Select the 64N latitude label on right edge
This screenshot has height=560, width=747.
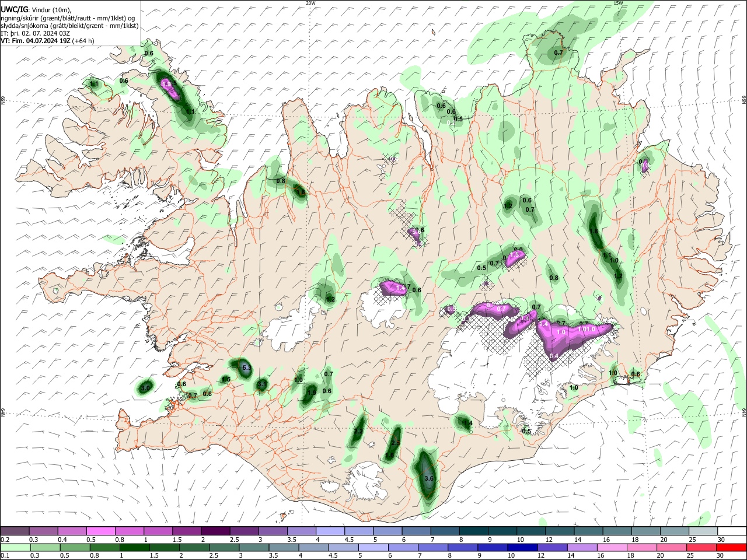744,412
